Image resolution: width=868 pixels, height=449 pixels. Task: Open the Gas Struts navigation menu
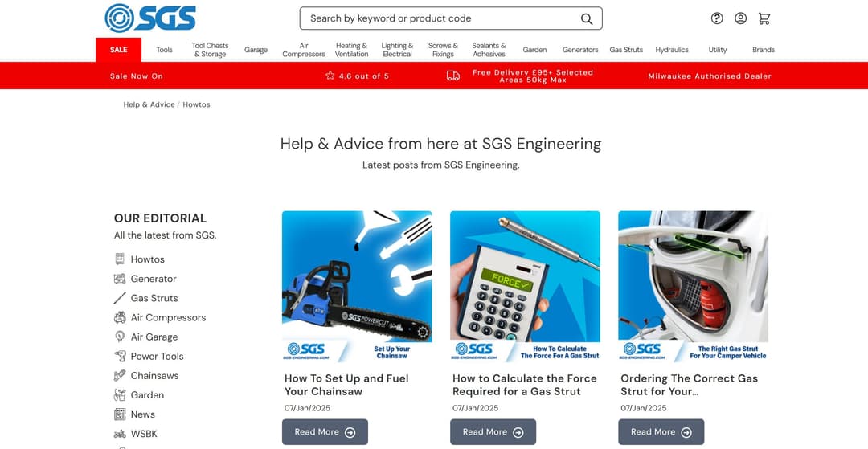coord(626,50)
